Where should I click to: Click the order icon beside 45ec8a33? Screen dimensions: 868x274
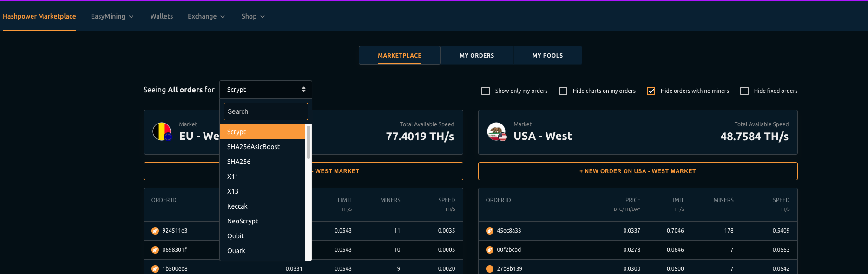(490, 231)
